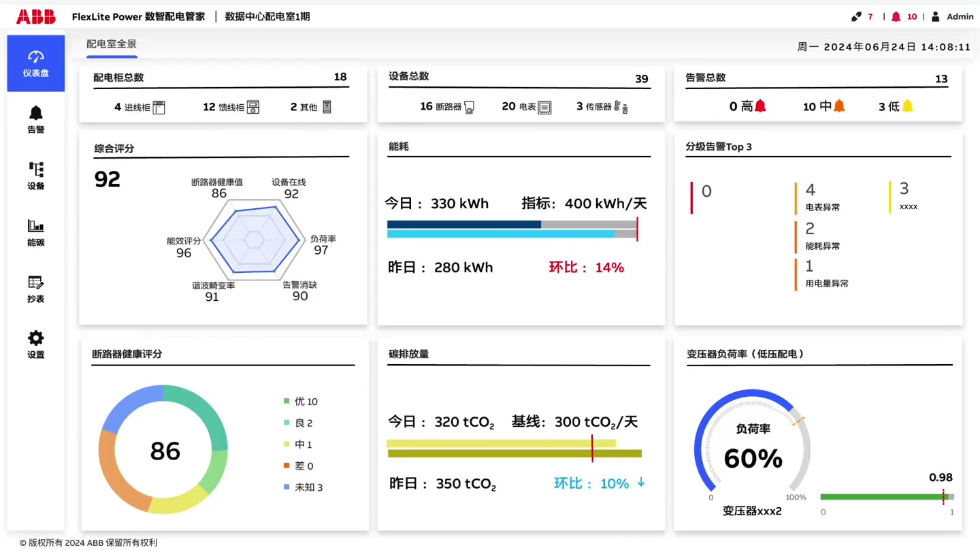The image size is (980, 550).
Task: Click the 变压器xxx2 label
Action: point(752,511)
